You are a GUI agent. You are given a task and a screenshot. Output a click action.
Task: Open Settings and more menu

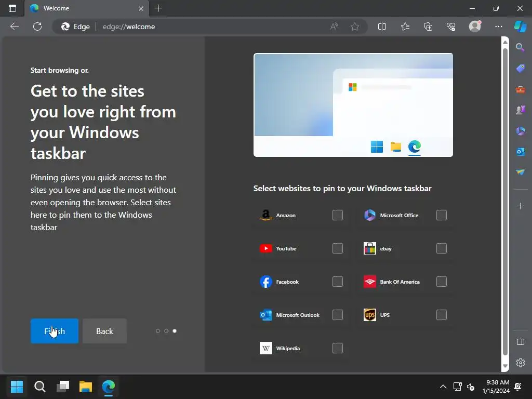[498, 26]
